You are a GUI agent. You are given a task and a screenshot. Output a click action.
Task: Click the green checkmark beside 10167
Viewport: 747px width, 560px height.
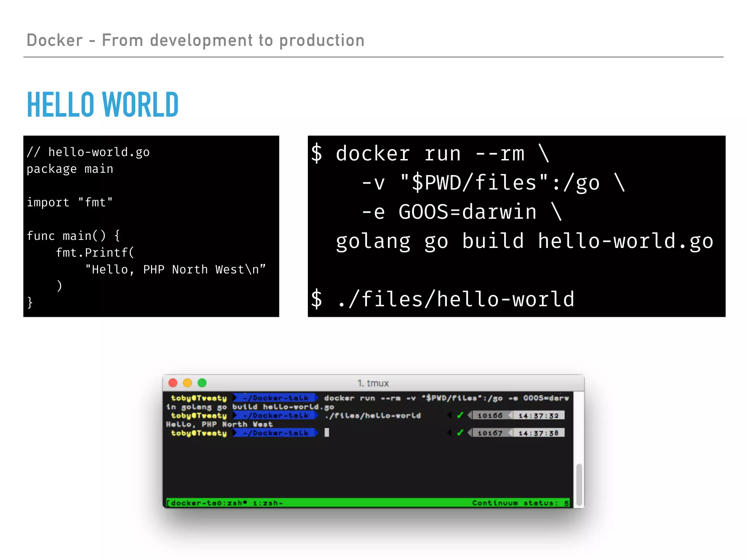click(460, 432)
